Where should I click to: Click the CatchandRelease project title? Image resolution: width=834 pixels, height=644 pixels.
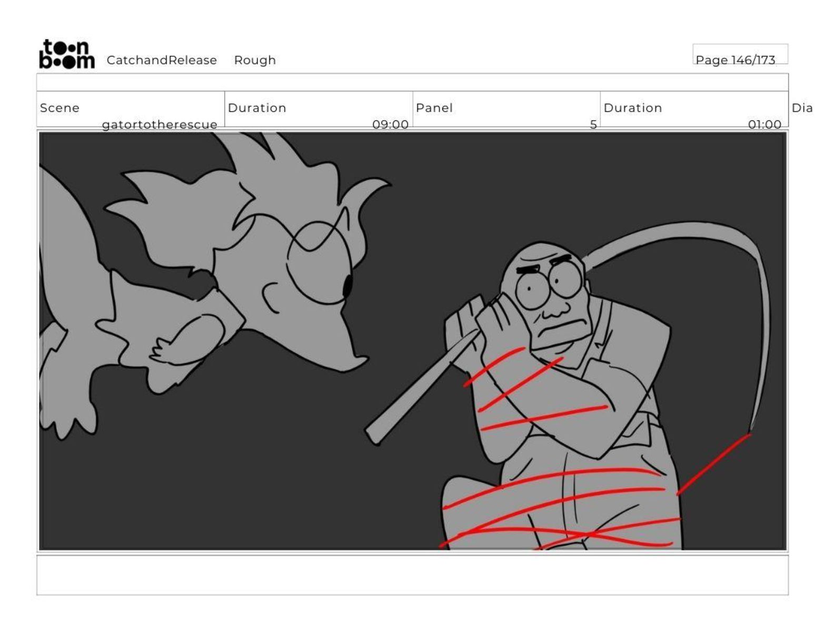(161, 60)
